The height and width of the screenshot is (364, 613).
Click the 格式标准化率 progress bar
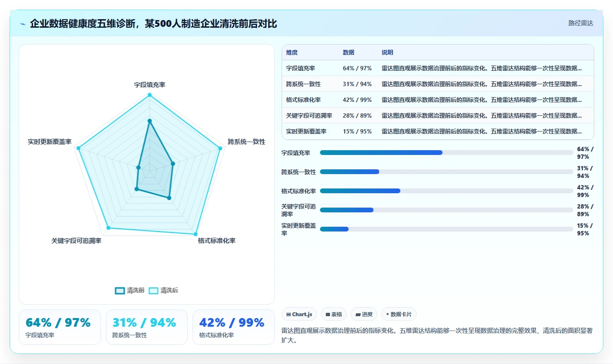coord(446,191)
